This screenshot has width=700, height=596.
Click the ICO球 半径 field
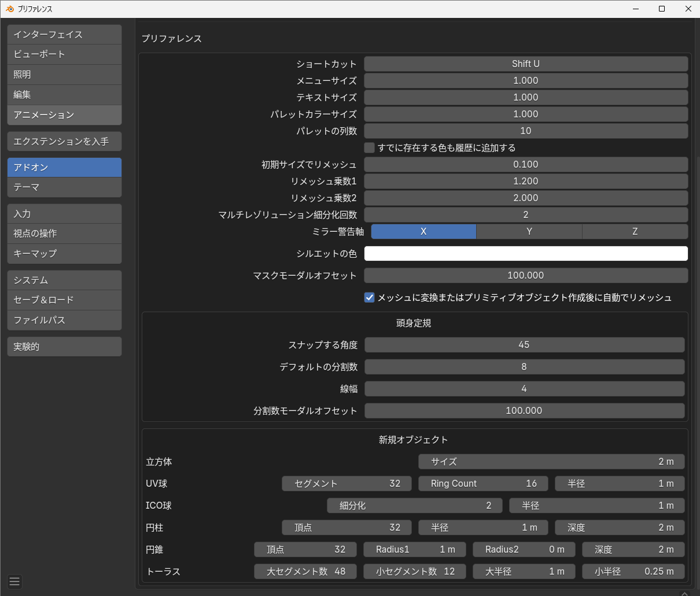coord(597,506)
